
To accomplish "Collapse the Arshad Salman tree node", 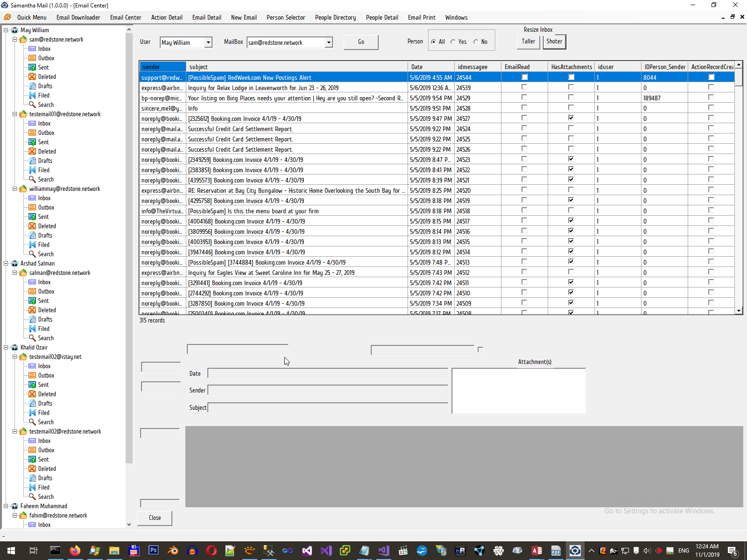I will (6, 263).
